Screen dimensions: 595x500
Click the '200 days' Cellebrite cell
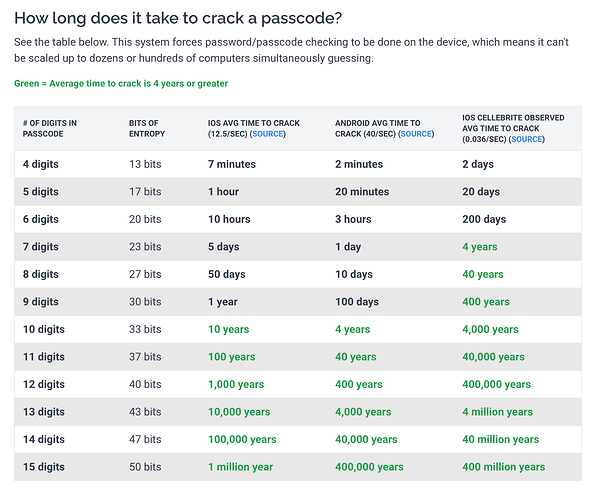tap(484, 219)
